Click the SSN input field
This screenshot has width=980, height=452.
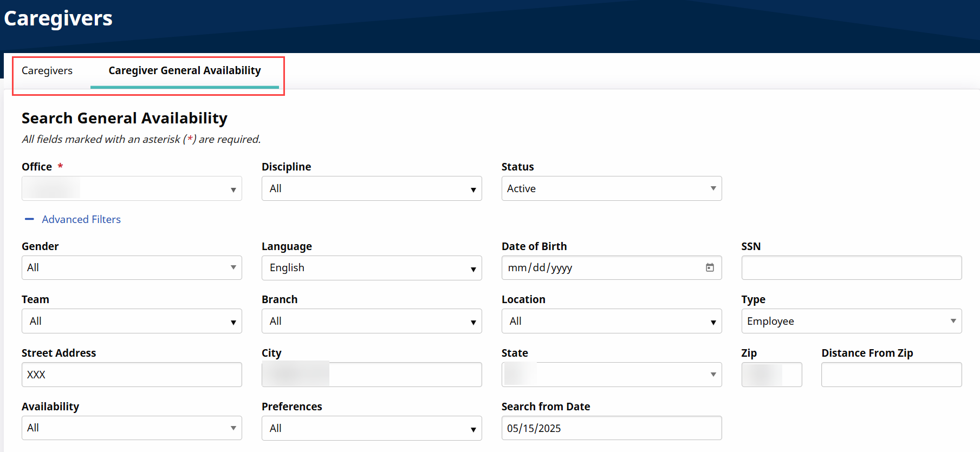tap(851, 267)
